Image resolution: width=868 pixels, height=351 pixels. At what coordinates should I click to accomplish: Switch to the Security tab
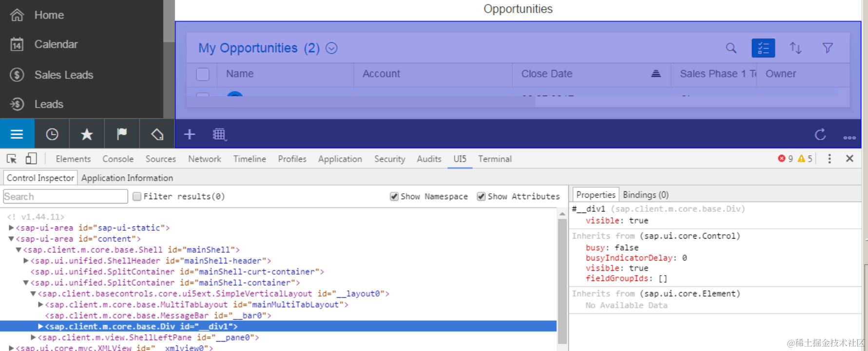[x=389, y=159]
